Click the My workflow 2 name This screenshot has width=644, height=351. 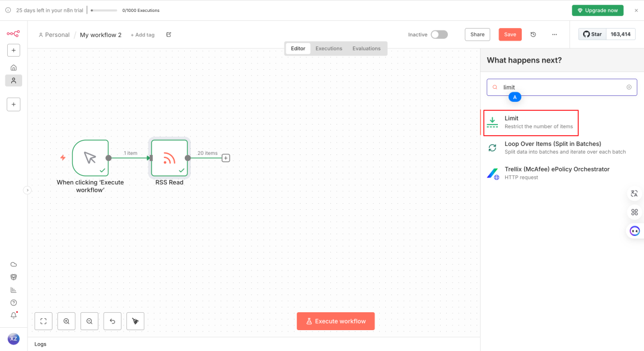tap(101, 35)
